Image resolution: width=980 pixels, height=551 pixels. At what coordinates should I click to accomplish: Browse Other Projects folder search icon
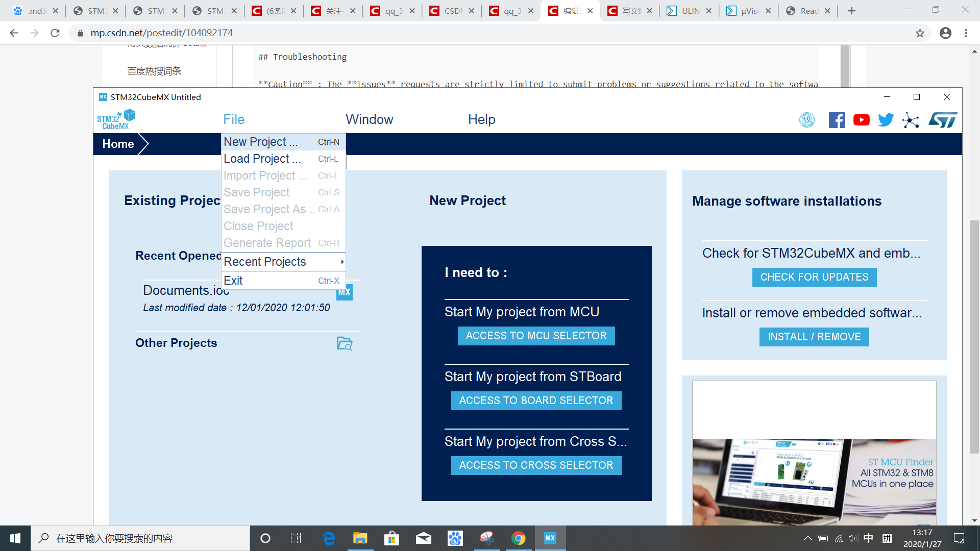point(345,343)
